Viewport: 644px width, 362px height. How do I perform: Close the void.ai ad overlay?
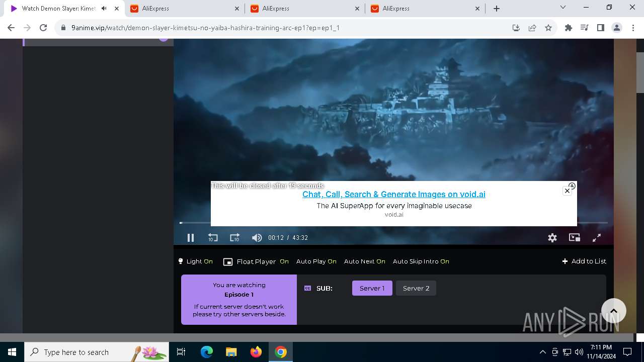[567, 191]
